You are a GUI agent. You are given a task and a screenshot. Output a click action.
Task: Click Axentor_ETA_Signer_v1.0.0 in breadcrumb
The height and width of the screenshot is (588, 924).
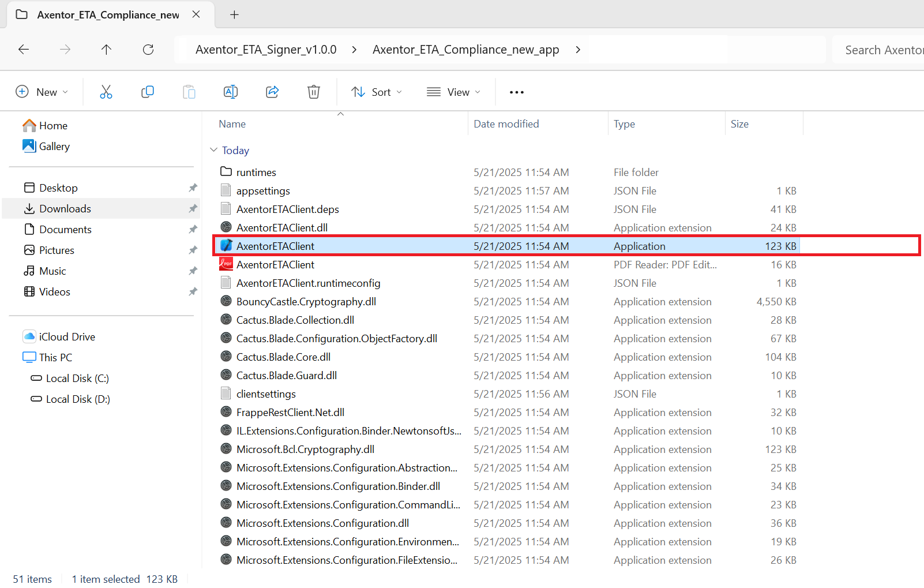[266, 50]
